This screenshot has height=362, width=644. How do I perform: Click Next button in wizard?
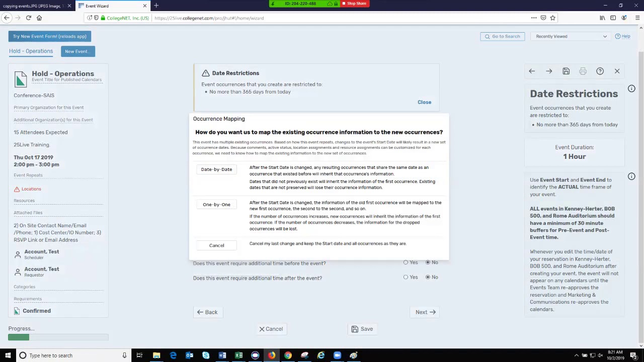pyautogui.click(x=426, y=312)
